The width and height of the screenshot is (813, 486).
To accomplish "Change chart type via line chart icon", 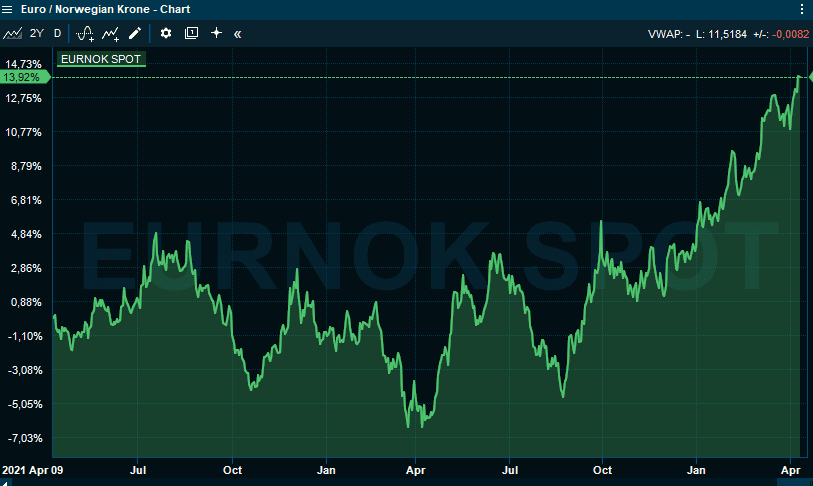I will [x=12, y=34].
